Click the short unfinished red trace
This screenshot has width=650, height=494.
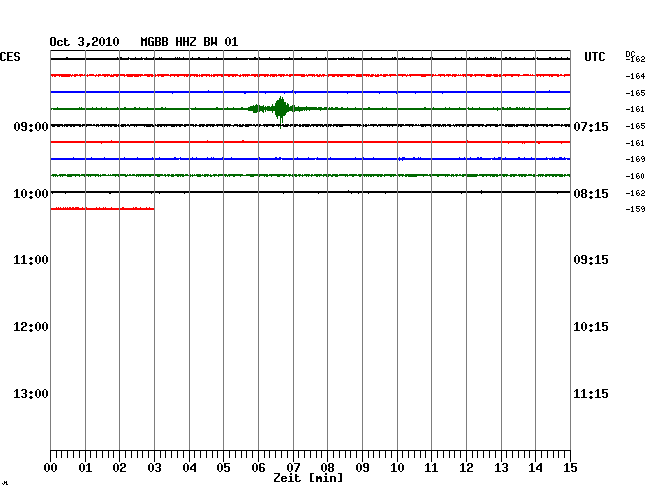point(102,208)
